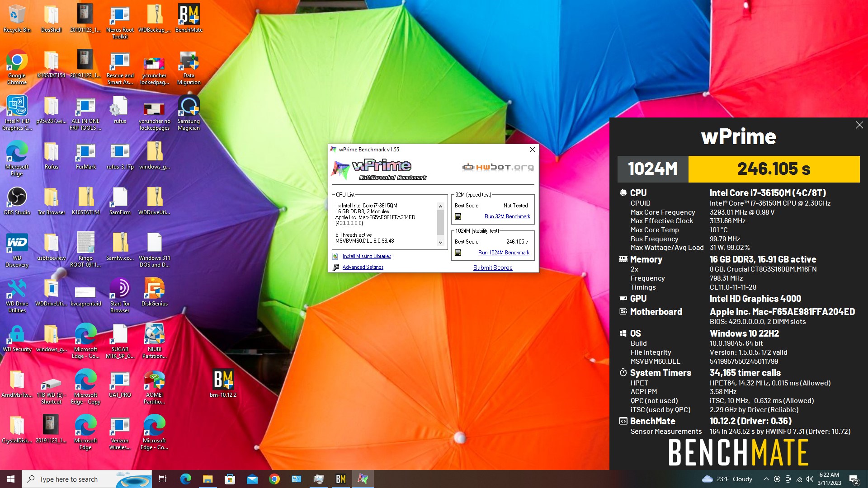Image resolution: width=868 pixels, height=488 pixels.
Task: Launch Google Chrome from the desktop
Action: 17,67
